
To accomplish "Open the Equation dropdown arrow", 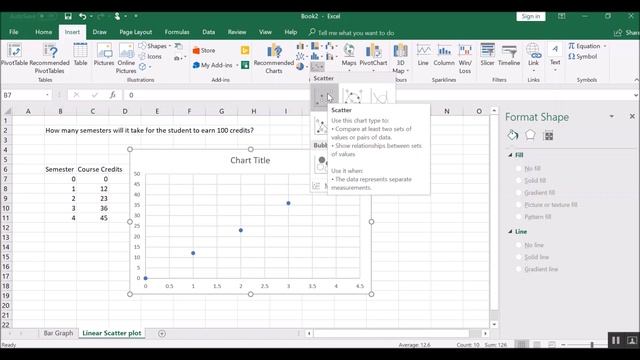I will 605,46.
